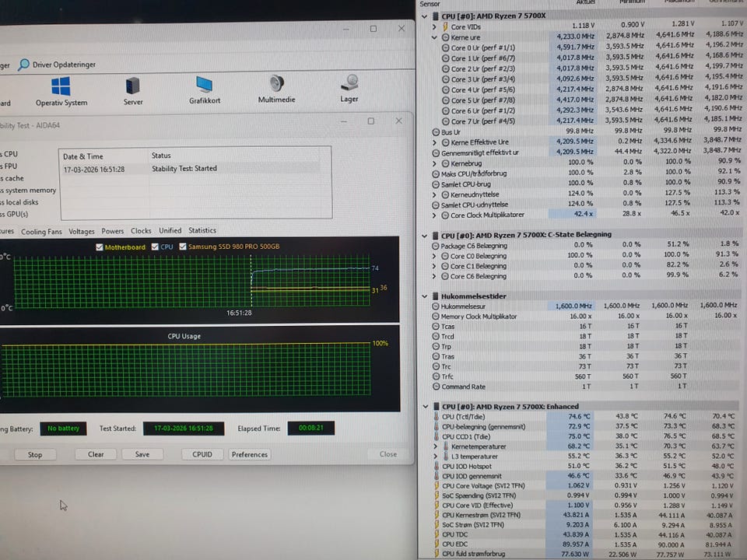The image size is (747, 560).
Task: Expand the Core Clock Multiplikatorer row
Action: click(x=435, y=215)
